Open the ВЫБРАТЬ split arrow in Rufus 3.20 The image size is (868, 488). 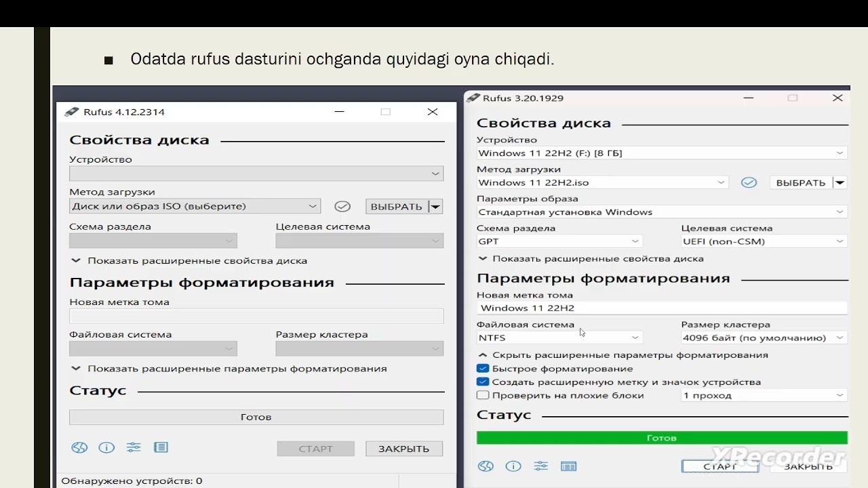click(x=840, y=182)
